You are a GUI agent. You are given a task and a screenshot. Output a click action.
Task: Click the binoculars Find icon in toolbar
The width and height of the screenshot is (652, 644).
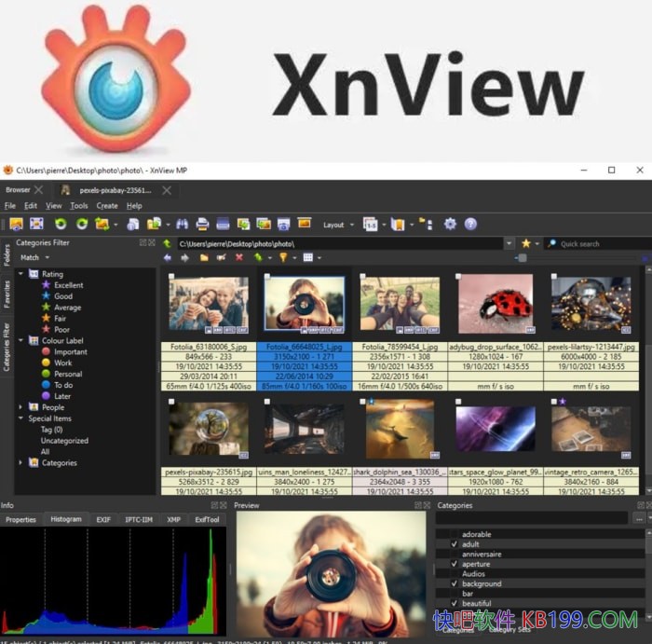(x=183, y=225)
